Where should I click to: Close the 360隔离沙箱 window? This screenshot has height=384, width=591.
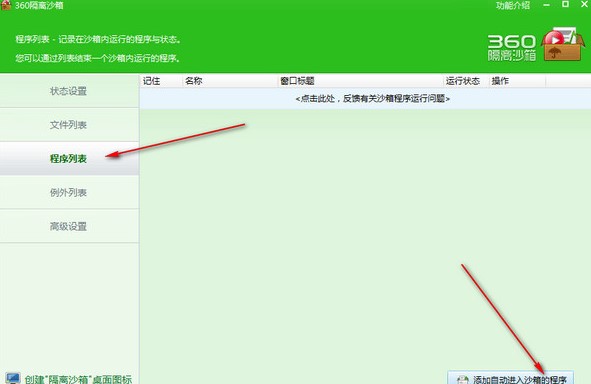point(584,4)
